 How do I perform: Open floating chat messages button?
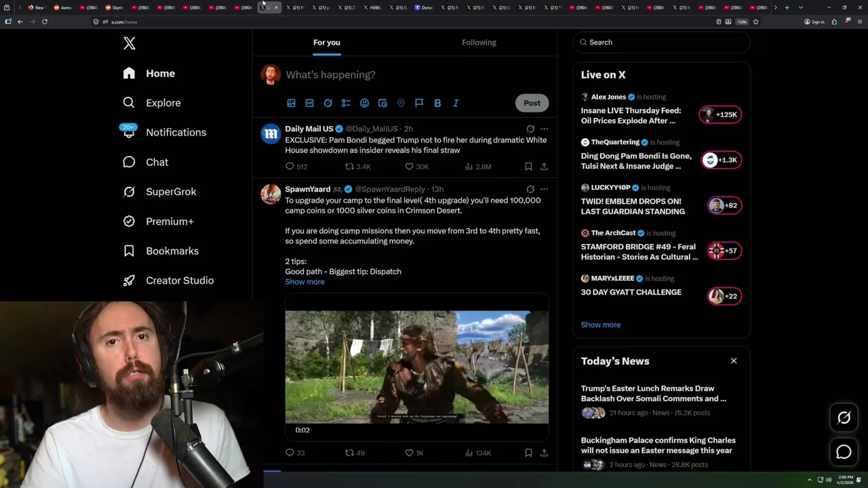click(x=844, y=452)
